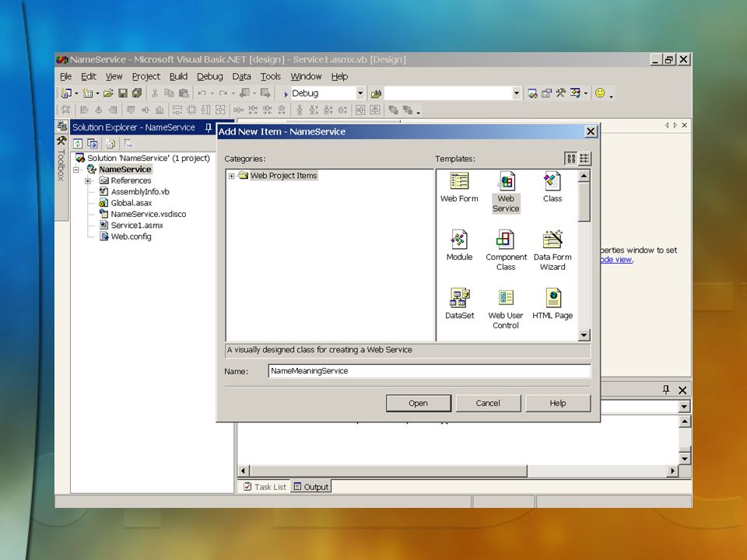The width and height of the screenshot is (747, 560).
Task: Select the Web Form template
Action: pos(459,187)
